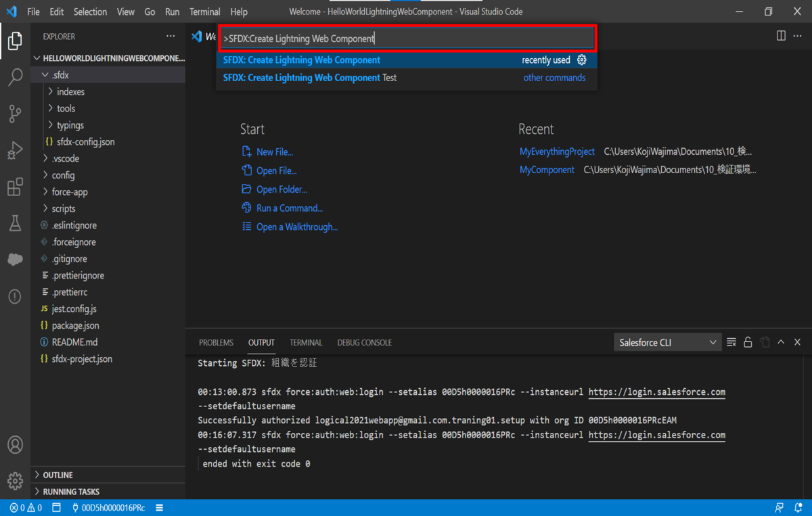Viewport: 812px width, 516px height.
Task: Open the Search view in activity bar
Action: [15, 77]
